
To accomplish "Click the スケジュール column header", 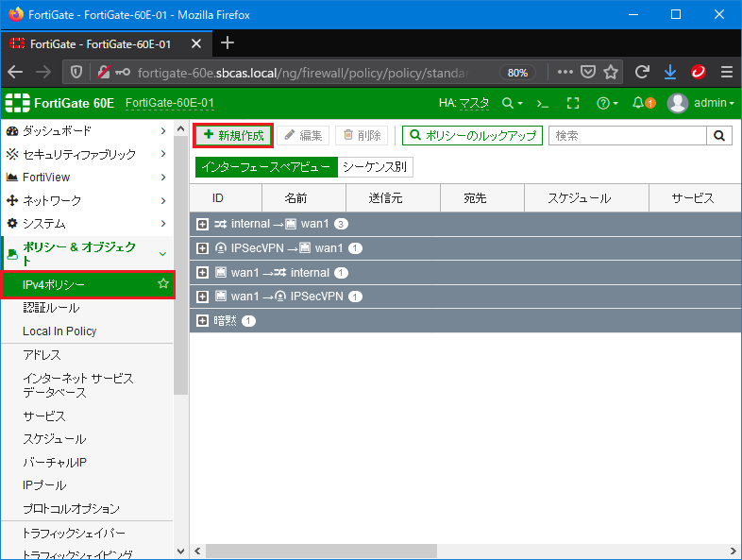I will 586,198.
